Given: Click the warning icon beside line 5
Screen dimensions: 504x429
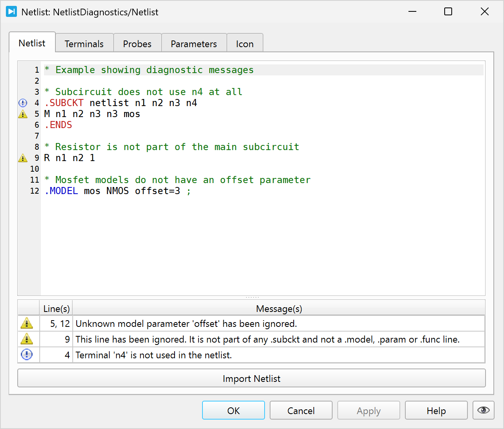Looking at the screenshot, I should (x=23, y=114).
